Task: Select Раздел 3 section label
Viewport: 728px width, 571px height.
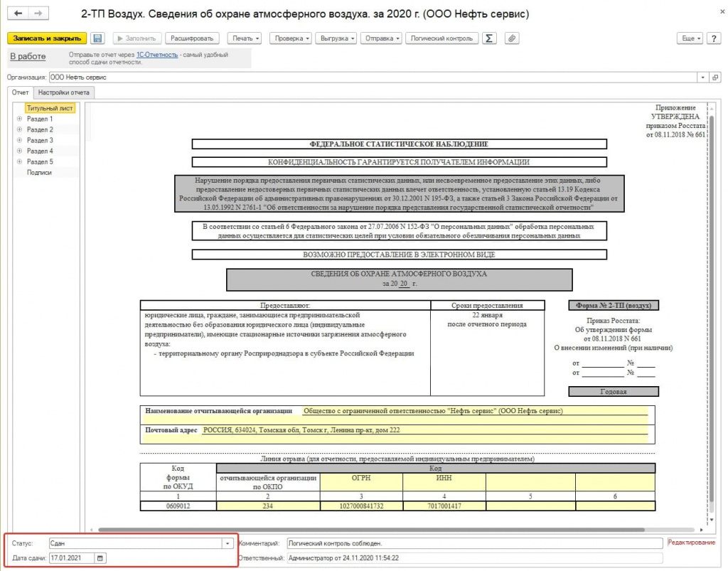Action: click(40, 140)
